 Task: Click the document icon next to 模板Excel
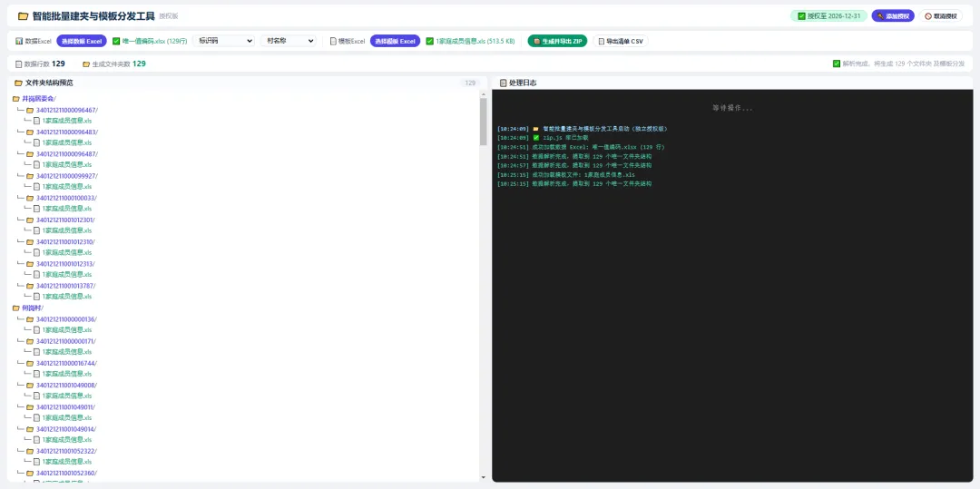pyautogui.click(x=333, y=41)
